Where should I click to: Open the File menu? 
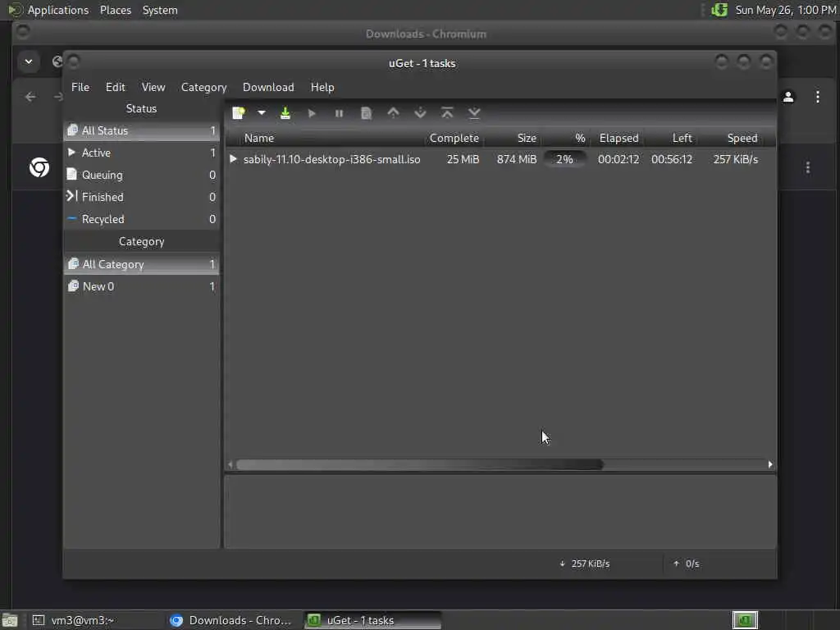coord(80,87)
